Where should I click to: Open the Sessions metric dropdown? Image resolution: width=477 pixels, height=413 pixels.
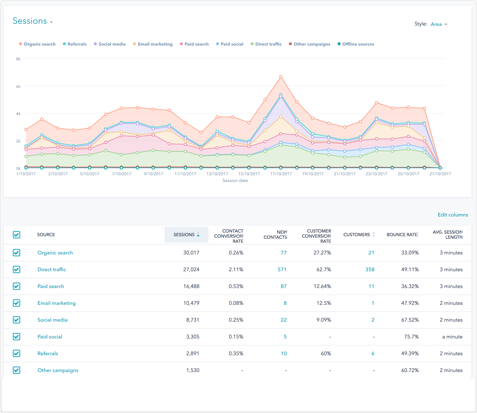(x=32, y=21)
